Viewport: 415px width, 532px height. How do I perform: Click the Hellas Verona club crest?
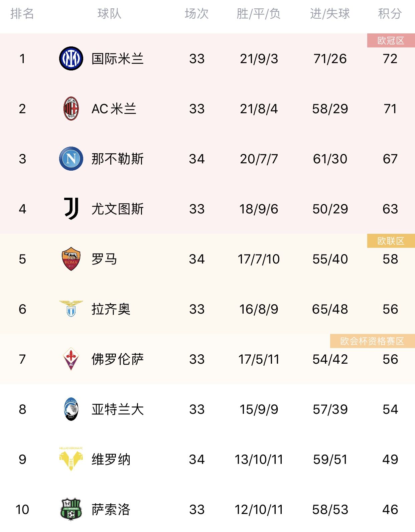(x=71, y=459)
